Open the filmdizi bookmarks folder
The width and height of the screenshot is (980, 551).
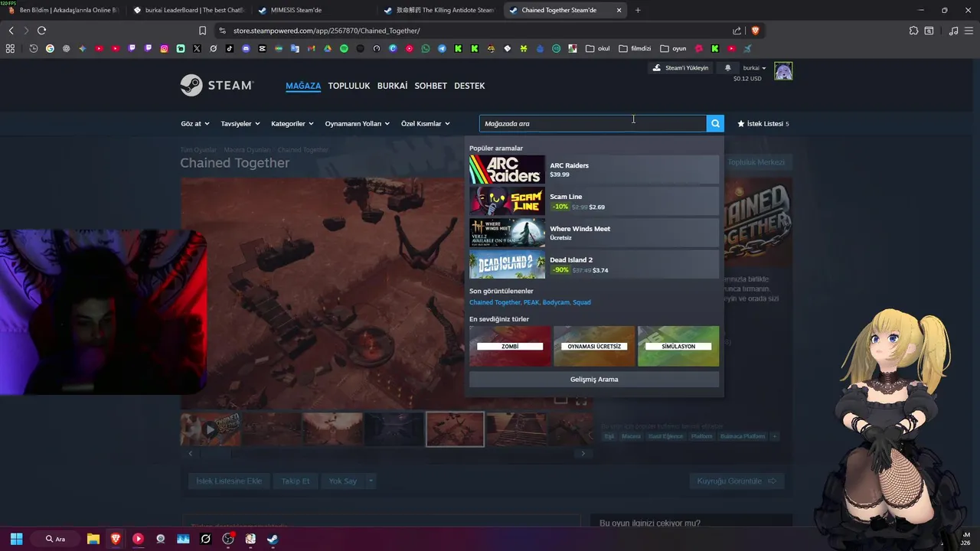(x=635, y=48)
